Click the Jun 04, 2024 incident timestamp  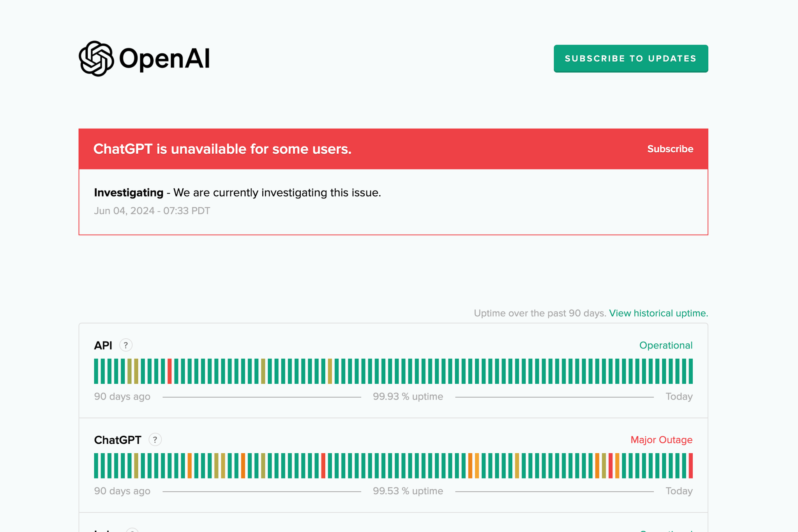click(x=152, y=211)
